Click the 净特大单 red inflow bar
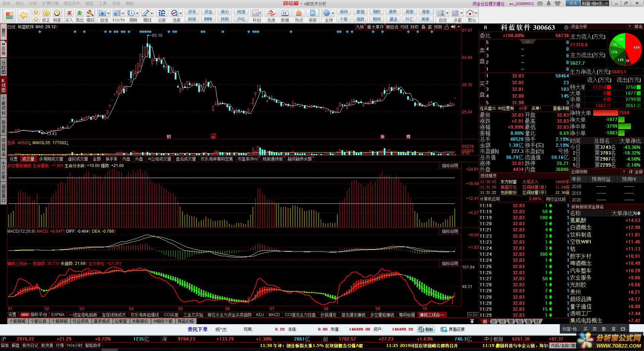Image resolution: width=644 pixels, height=351 pixels. (605, 113)
